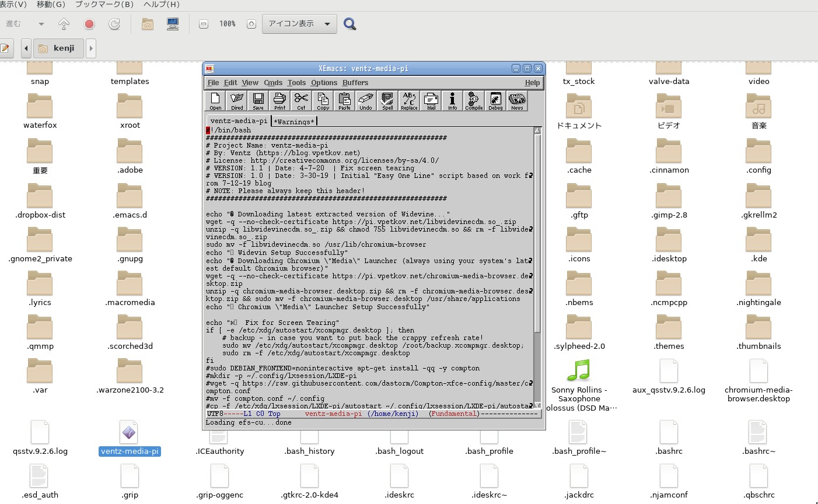818x504 pixels.
Task: Click the Dired toolbar icon in XEmacs
Action: [x=237, y=100]
